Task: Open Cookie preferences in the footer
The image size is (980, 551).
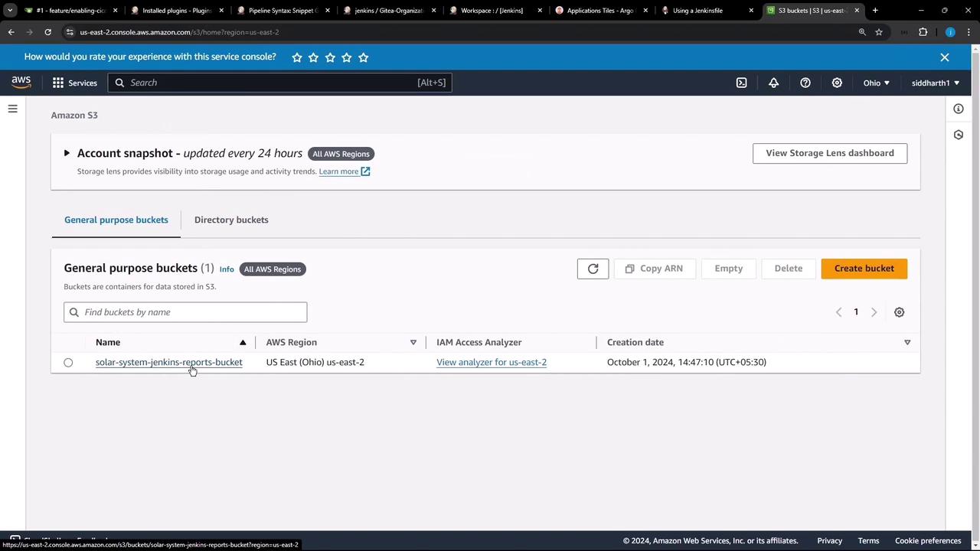Action: point(928,540)
